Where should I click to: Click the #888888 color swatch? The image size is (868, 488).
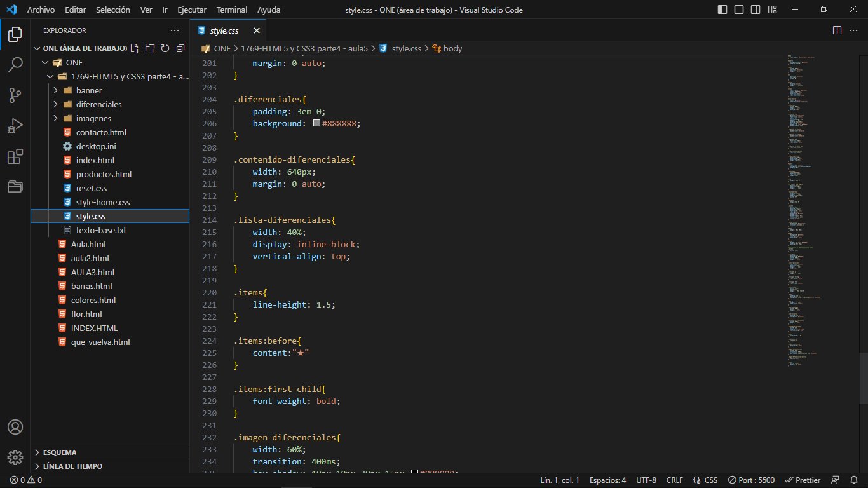(316, 123)
